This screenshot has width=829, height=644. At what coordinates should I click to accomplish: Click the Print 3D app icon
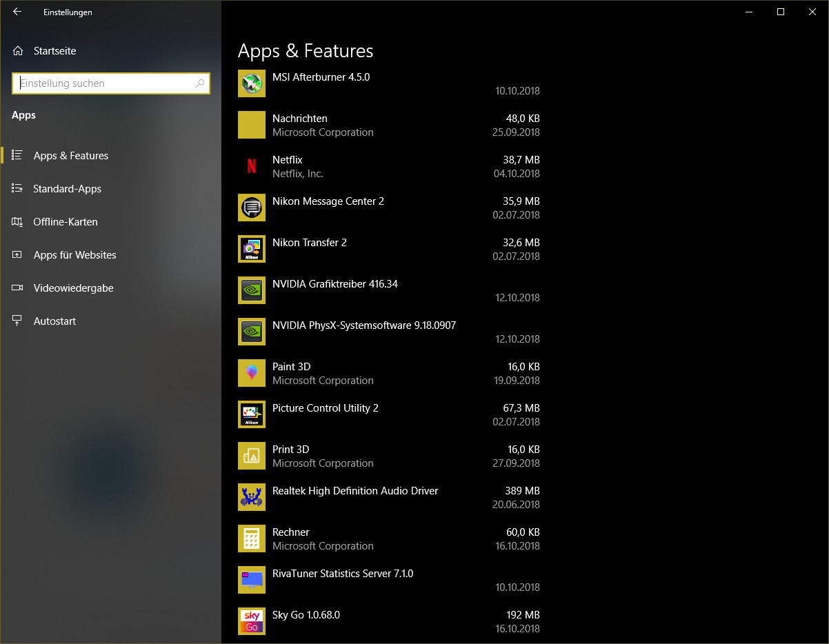252,456
